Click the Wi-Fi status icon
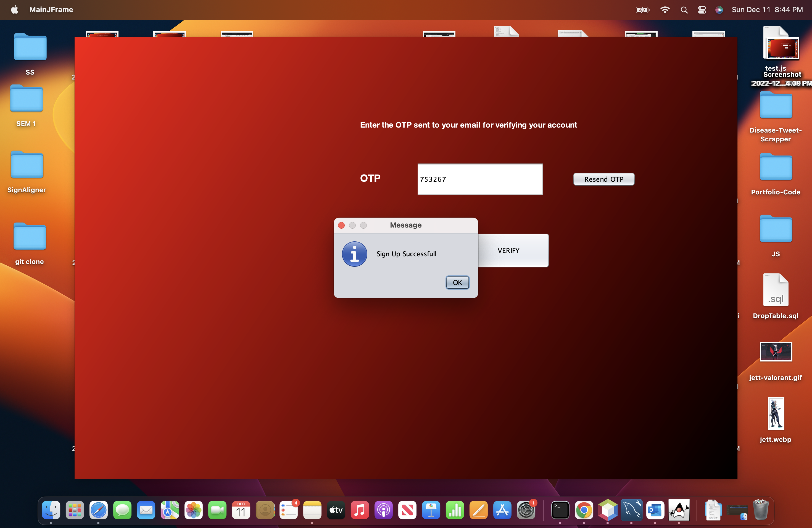Viewport: 812px width, 528px height. click(x=665, y=10)
